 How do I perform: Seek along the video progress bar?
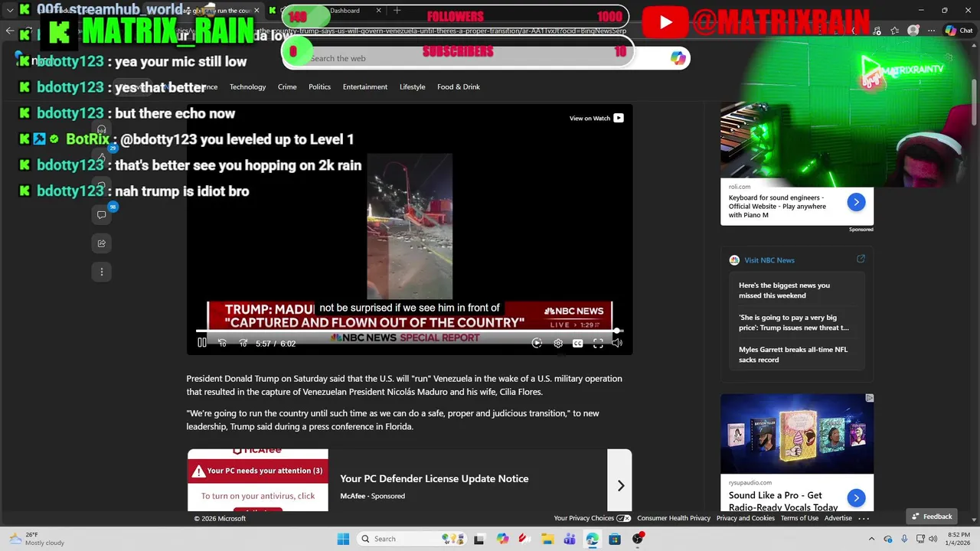[x=410, y=331]
